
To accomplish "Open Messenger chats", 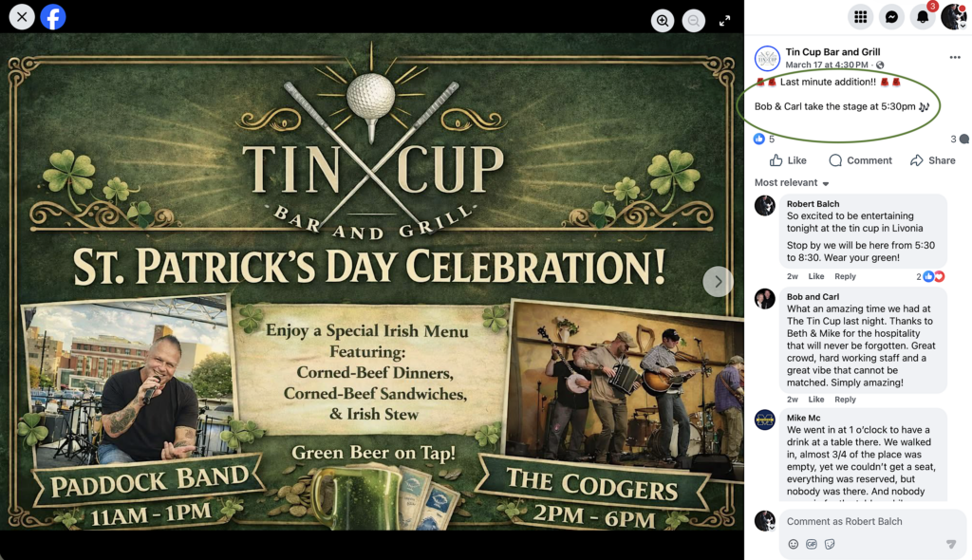I will pos(891,16).
